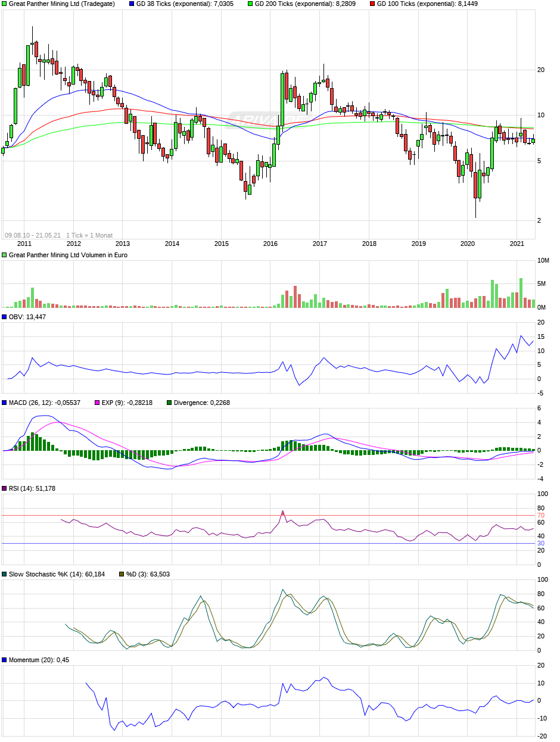Click the 2019 year label on time axis
This screenshot has width=560, height=742.
click(419, 244)
